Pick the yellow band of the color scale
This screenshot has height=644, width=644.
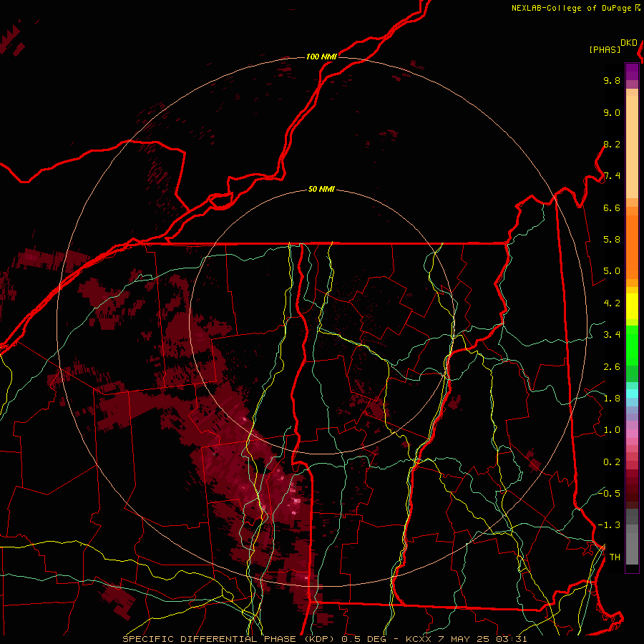[632, 306]
